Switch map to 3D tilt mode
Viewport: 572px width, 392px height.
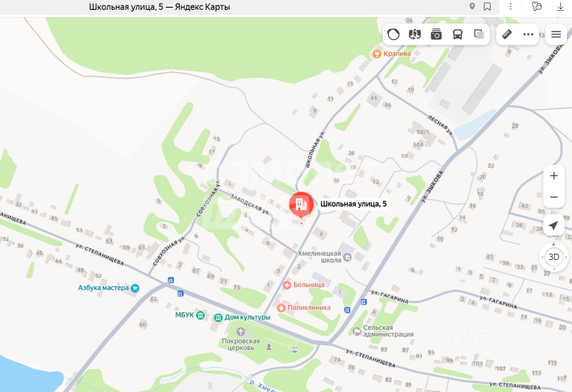[554, 257]
